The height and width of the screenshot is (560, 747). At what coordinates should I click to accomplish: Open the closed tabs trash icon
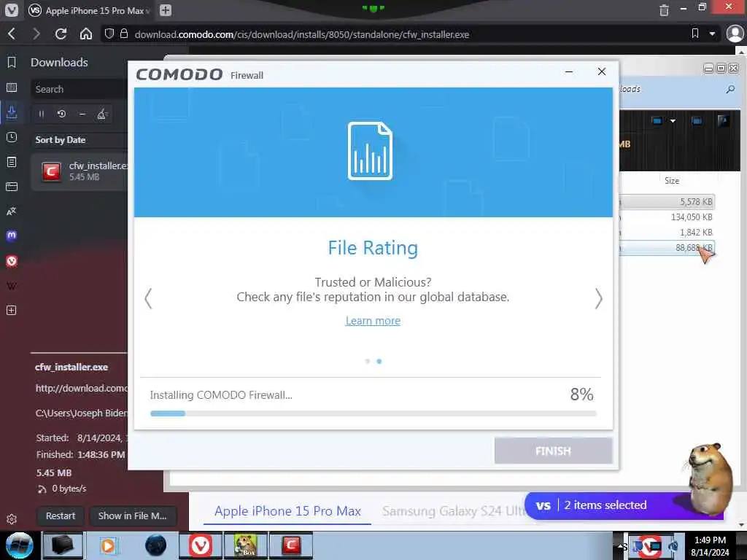point(664,10)
